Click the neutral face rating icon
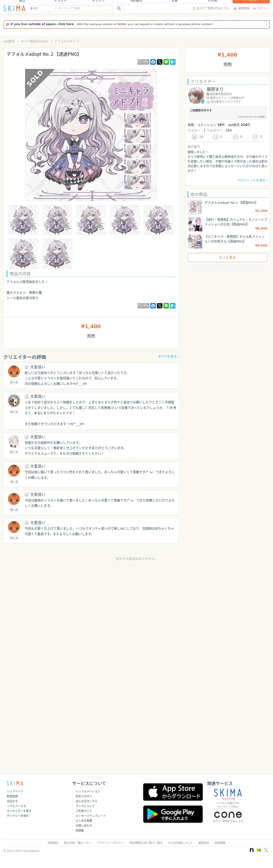This screenshot has width=273, height=868. [x=236, y=137]
